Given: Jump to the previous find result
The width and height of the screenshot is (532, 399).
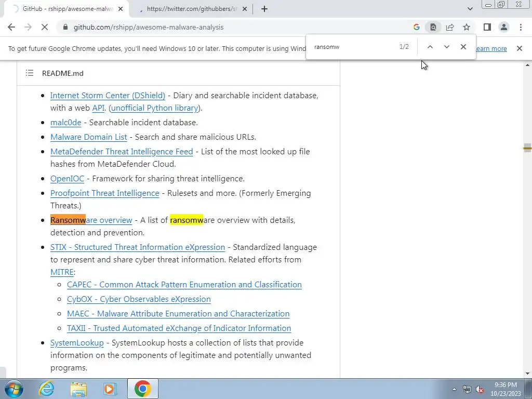Looking at the screenshot, I should tap(430, 47).
